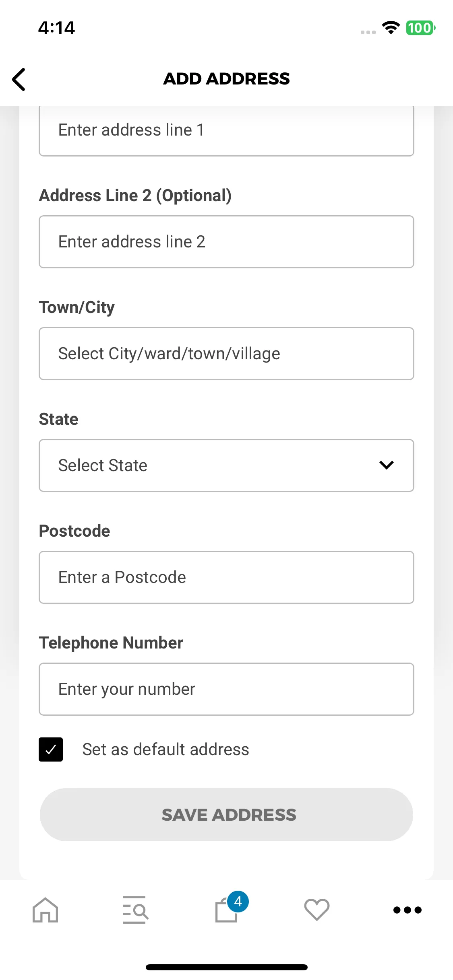Viewport: 453px width, 980px height.
Task: Tap the State dropdown chevron arrow
Action: [x=387, y=465]
